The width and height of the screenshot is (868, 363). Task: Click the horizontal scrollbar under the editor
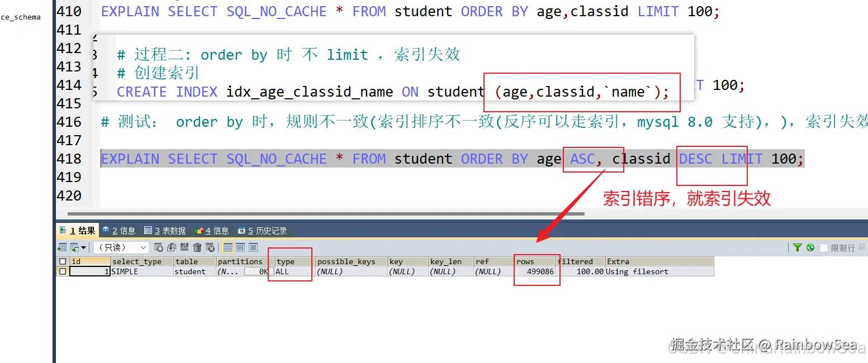click(325, 213)
